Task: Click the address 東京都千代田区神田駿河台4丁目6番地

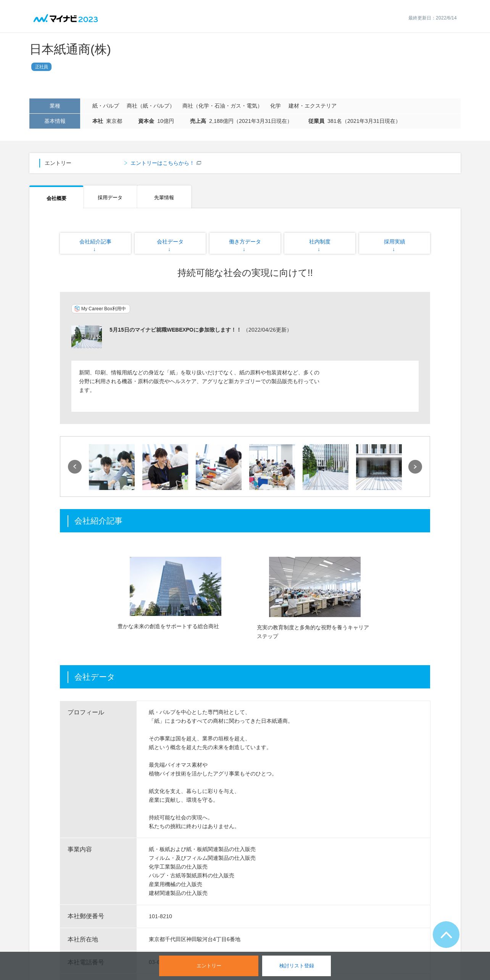Action: [195, 939]
